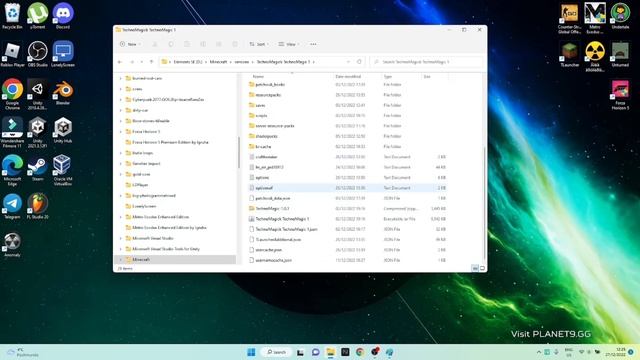Open See more options ellipsis menu

313,44
